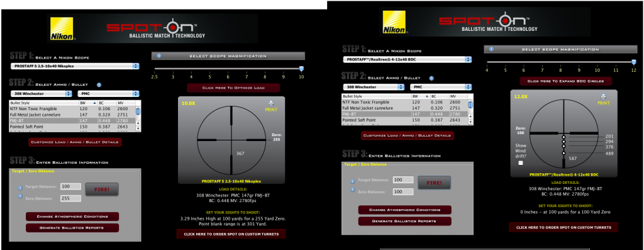Viewport: 644px width, 250px height.
Task: Open Change Atmospheric Conditions in the right panel
Action: pyautogui.click(x=405, y=210)
